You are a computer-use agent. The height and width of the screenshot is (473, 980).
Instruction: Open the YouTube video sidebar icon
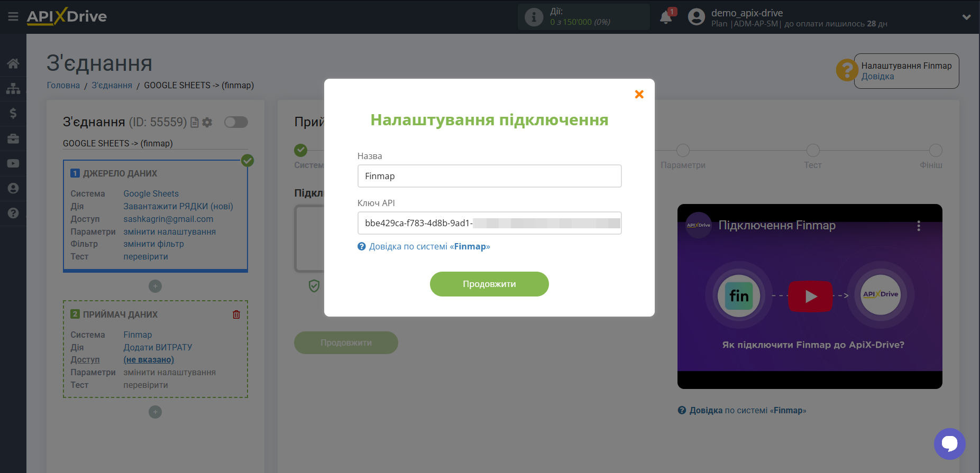pos(13,163)
